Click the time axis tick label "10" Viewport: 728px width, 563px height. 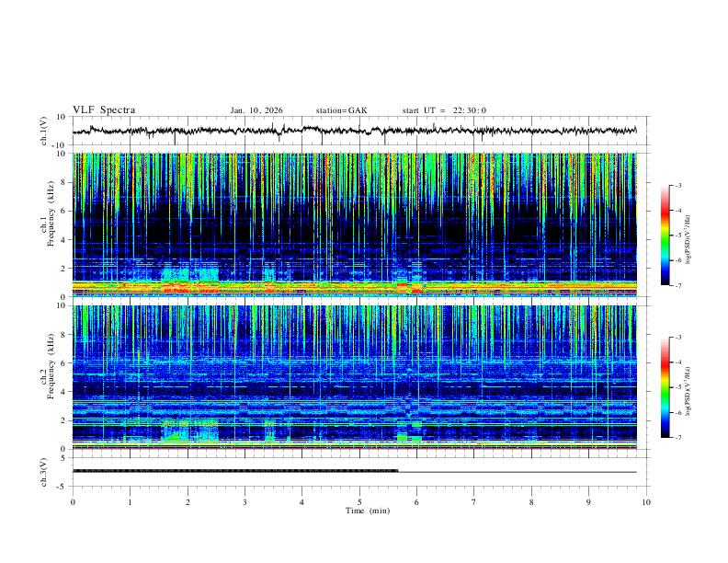click(x=646, y=502)
